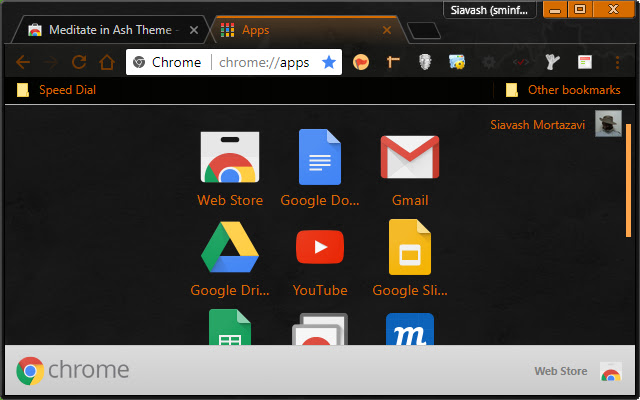640x400 pixels.
Task: Go back with the back arrow
Action: pyautogui.click(x=23, y=62)
